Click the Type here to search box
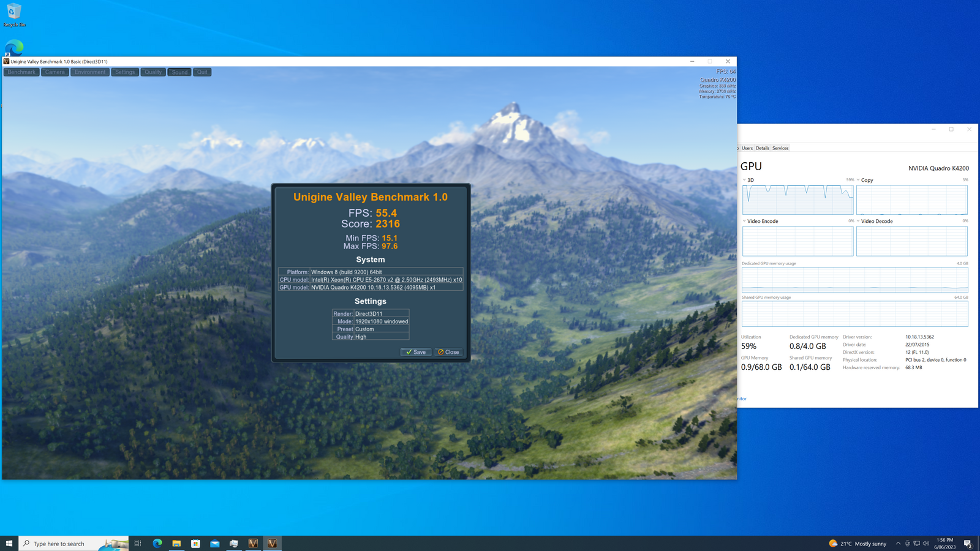Image resolution: width=980 pixels, height=551 pixels. click(x=73, y=544)
